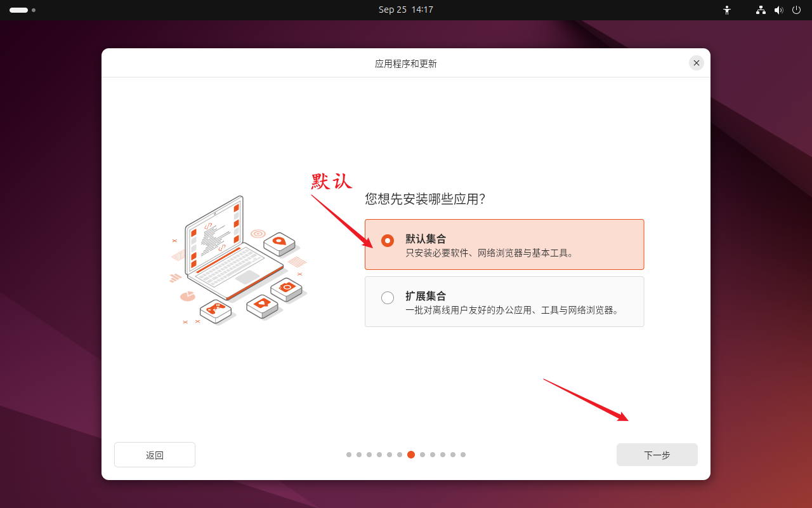Select the 扩展集合 radio button

point(388,298)
